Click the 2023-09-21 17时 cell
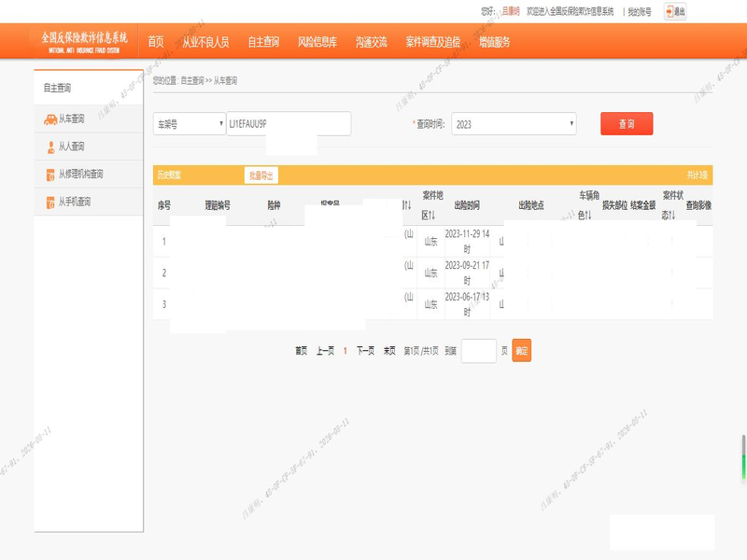Screen dimensions: 747x560 point(467,273)
